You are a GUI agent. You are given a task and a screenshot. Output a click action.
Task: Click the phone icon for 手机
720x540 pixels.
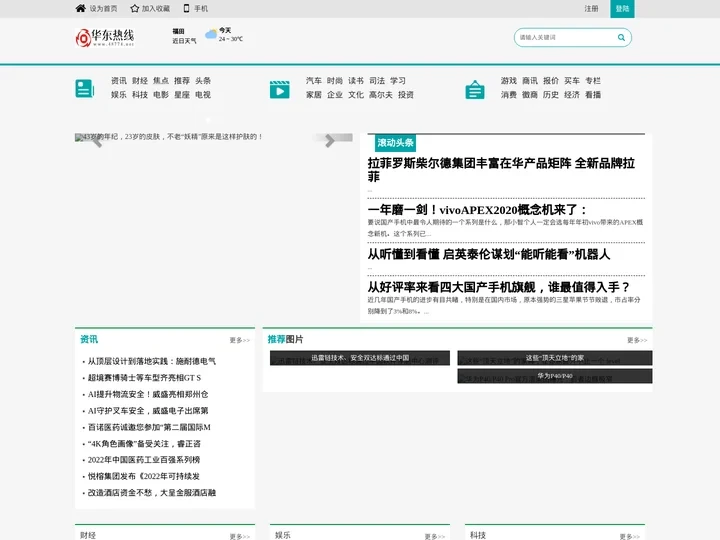(x=186, y=8)
